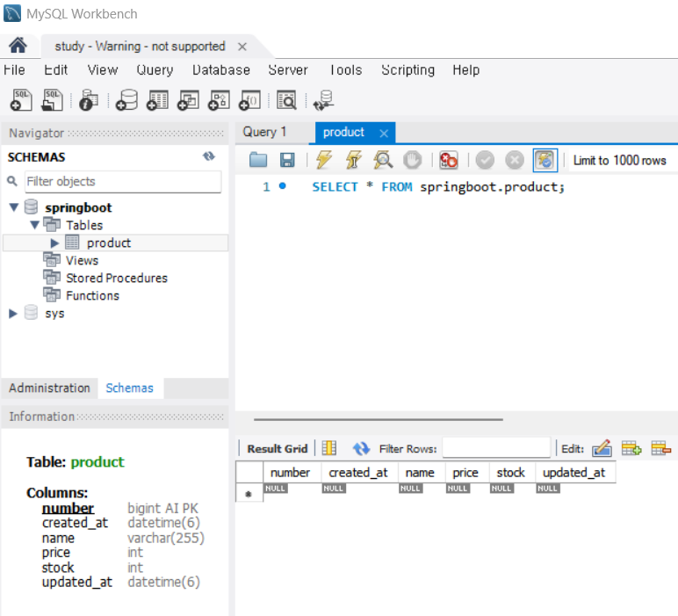Switch to the Administration tab
The width and height of the screenshot is (678, 616).
coord(49,388)
